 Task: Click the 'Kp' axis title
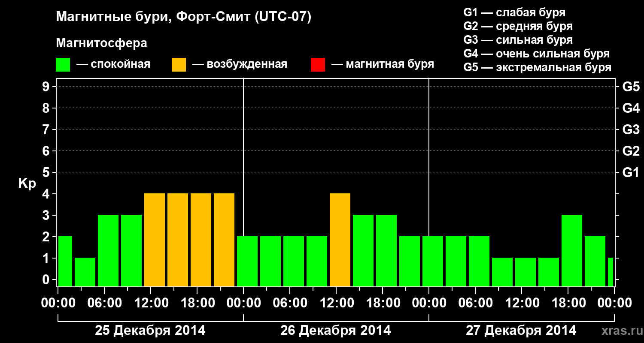[27, 183]
